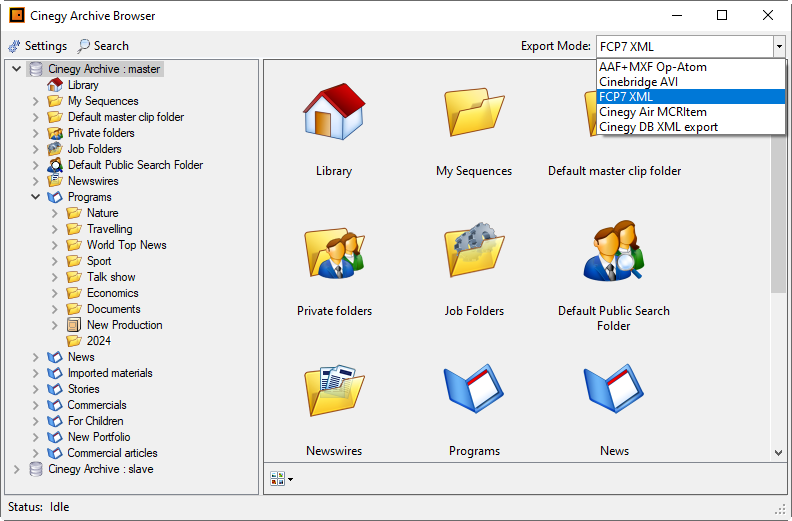Screen dimensions: 792x521
Task: Expand the Nature folder node
Action: coord(55,213)
